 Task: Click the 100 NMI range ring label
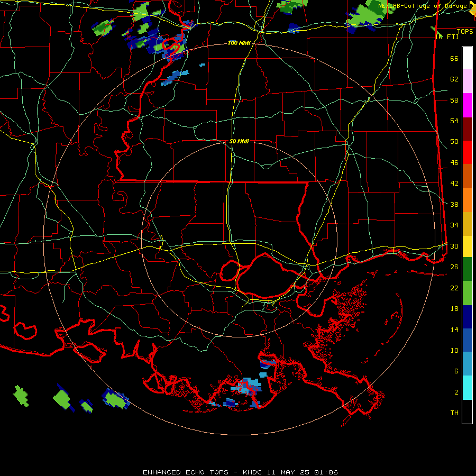click(x=239, y=43)
